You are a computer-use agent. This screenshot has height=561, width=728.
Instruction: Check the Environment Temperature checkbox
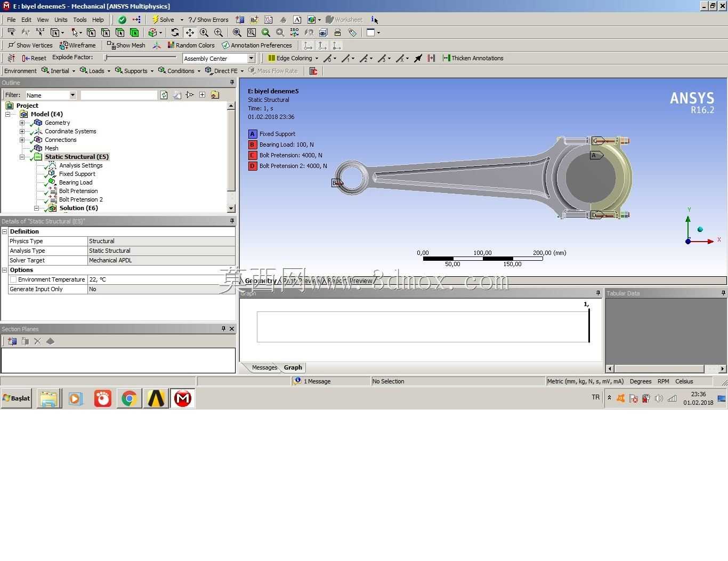tap(13, 279)
